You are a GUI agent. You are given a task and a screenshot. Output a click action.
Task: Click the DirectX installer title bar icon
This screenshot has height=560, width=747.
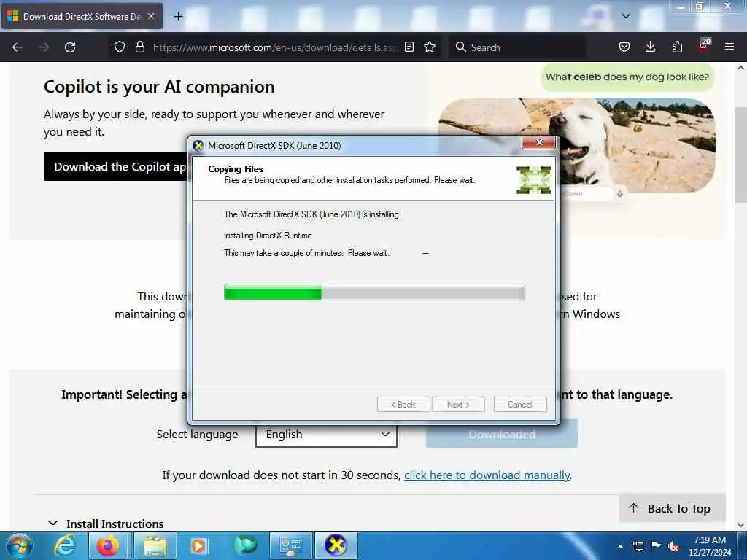[x=198, y=146]
